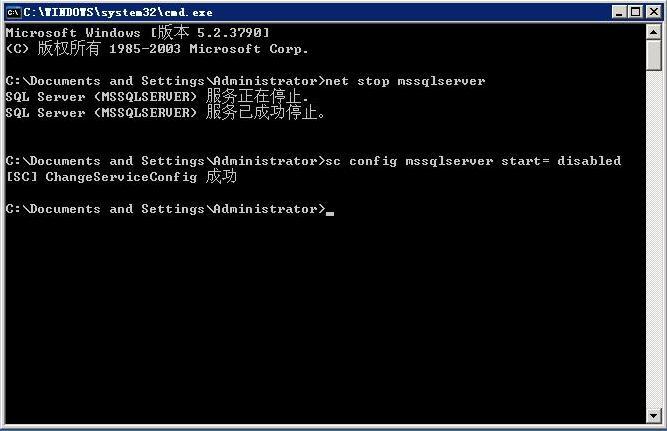The height and width of the screenshot is (431, 667).
Task: Click the blinking cursor at the last prompt
Action: 330,211
